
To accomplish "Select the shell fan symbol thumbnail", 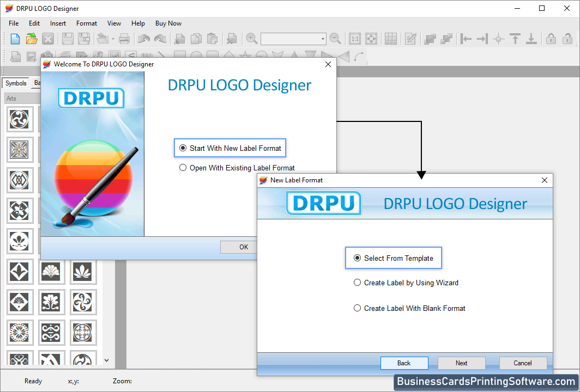I will click(51, 272).
